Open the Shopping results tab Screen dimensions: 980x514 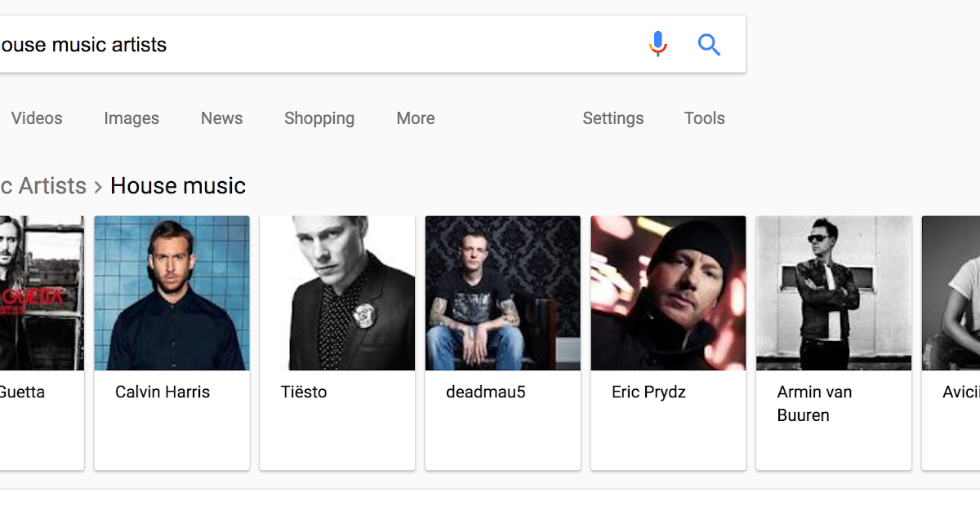[x=319, y=118]
